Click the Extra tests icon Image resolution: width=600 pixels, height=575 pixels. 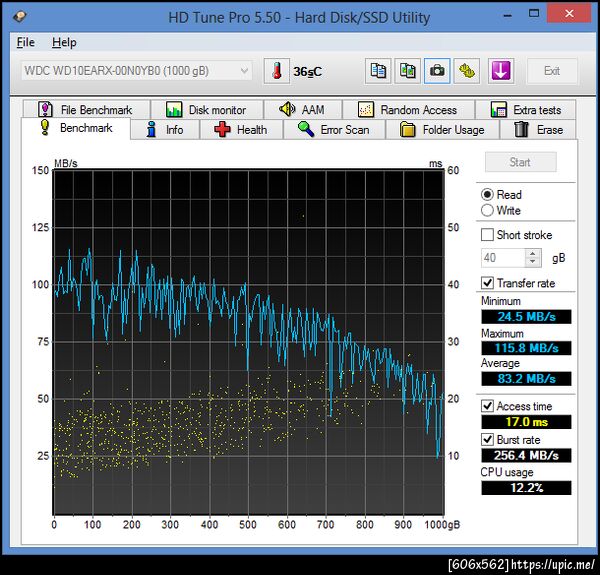click(499, 110)
